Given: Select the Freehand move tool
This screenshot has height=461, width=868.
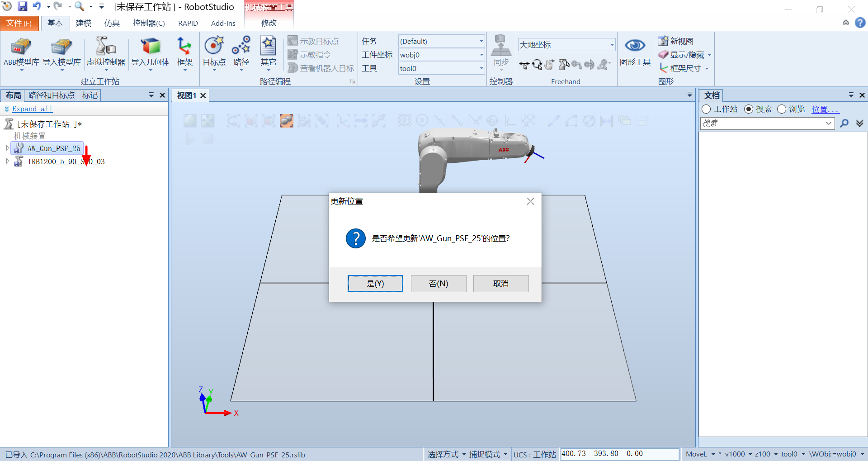Looking at the screenshot, I should (x=524, y=65).
